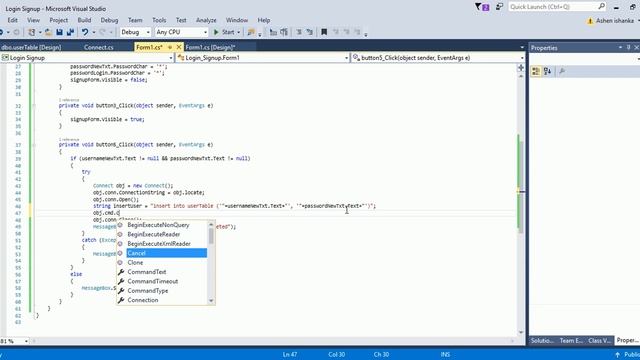640x360 pixels.
Task: Toggle auto-hide pin of Properties panel
Action: (x=628, y=48)
